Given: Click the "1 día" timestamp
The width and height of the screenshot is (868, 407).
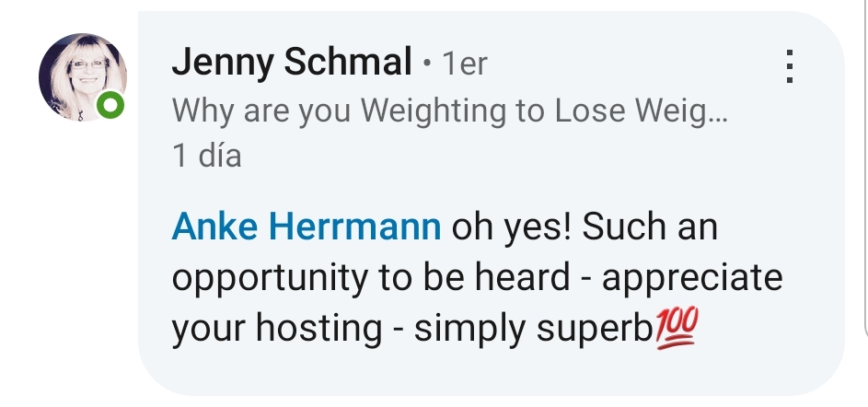Looking at the screenshot, I should (x=207, y=156).
